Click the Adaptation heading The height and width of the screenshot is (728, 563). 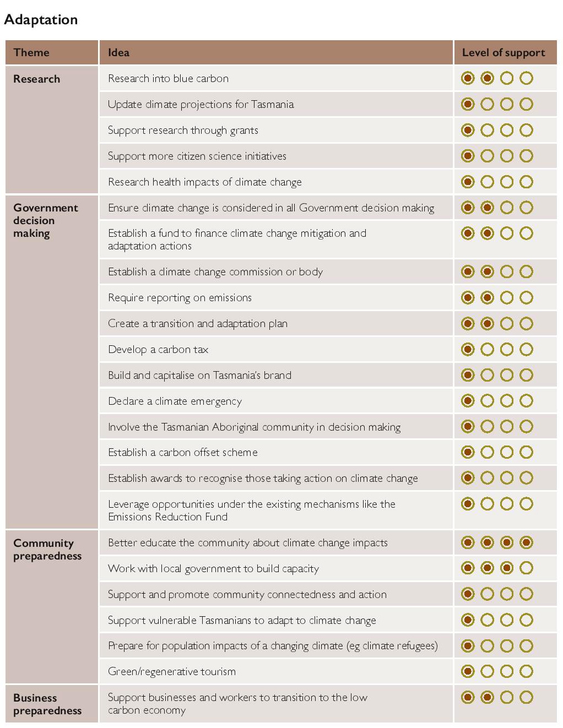tap(41, 20)
